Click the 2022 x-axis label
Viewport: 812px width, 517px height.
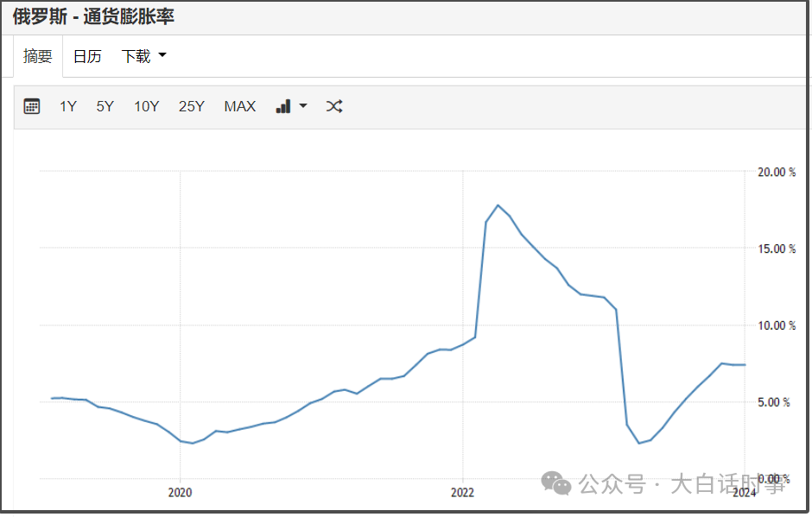(x=462, y=492)
